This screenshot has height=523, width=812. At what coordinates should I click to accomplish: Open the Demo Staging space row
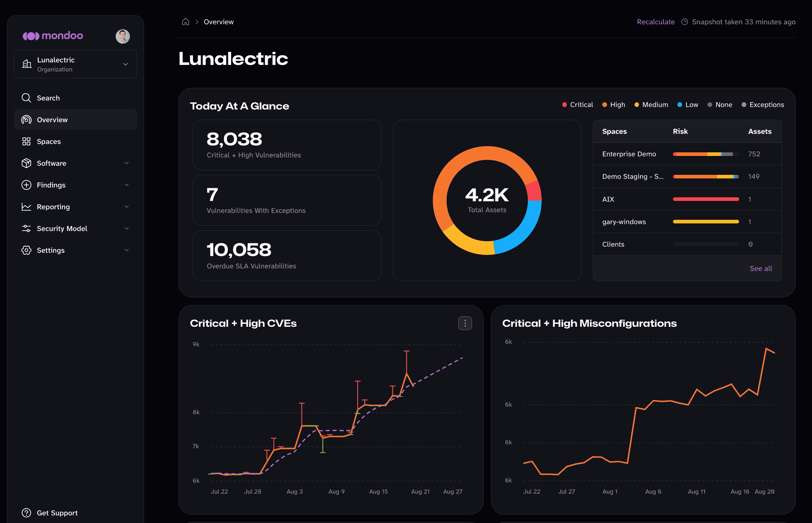(x=687, y=177)
